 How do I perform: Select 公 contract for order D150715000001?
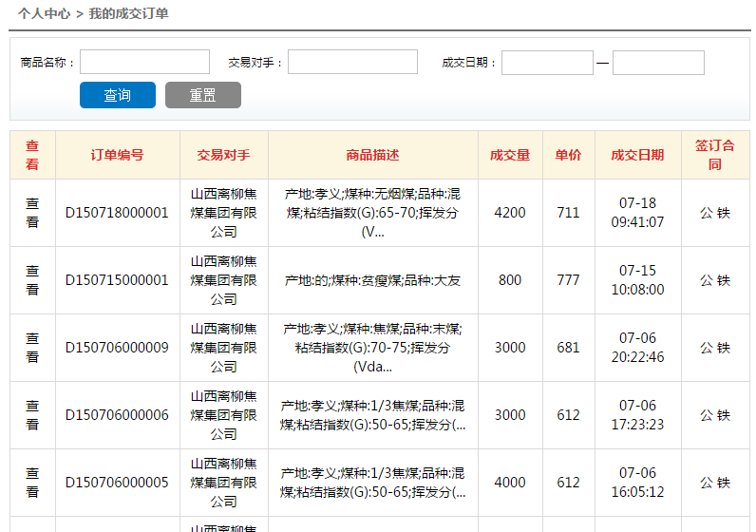tap(707, 280)
